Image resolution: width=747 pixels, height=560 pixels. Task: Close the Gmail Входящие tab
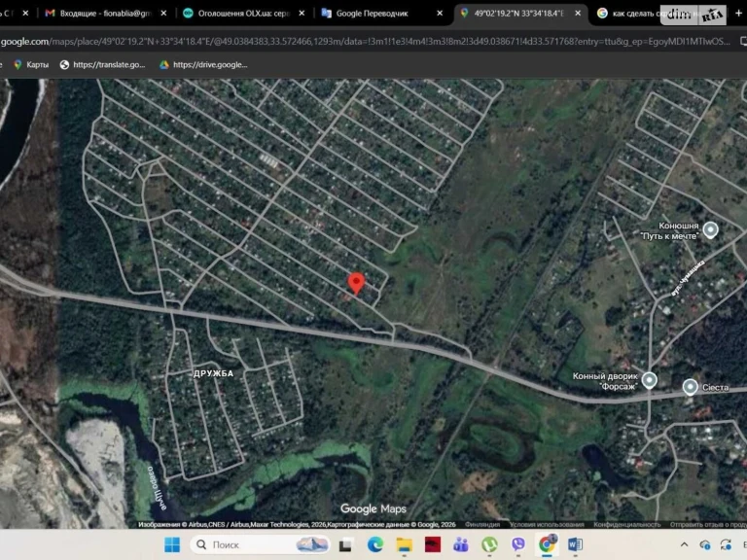(x=163, y=14)
